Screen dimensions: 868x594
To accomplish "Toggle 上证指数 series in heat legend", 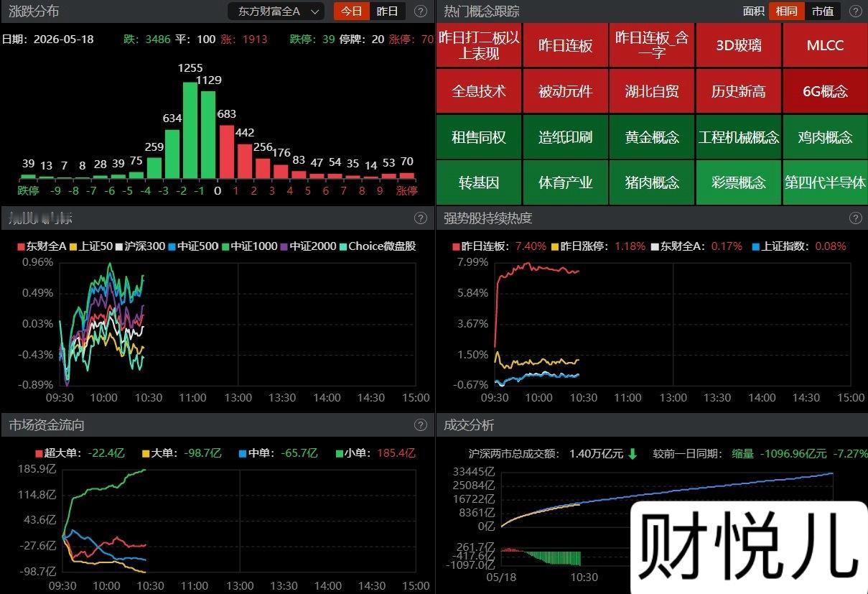I will (x=799, y=246).
